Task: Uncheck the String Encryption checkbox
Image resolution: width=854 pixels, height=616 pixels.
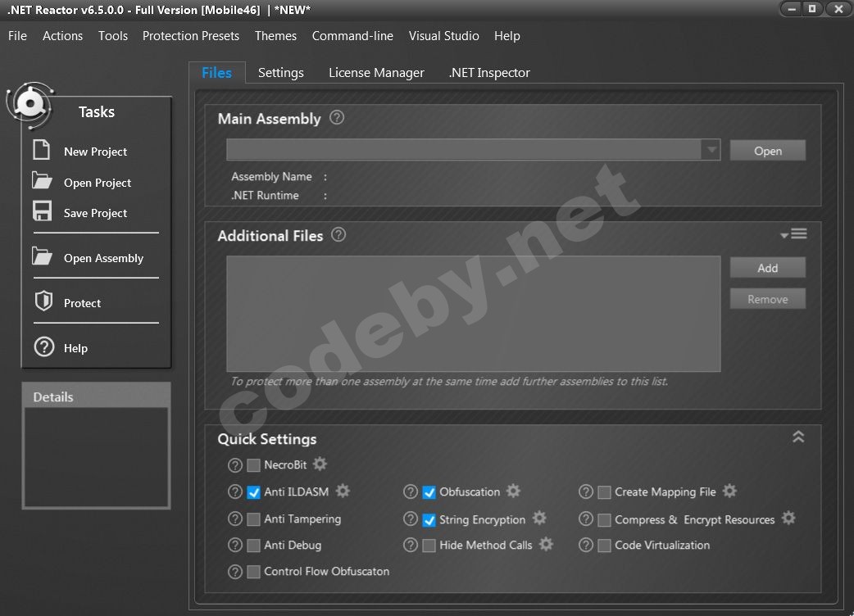Action: (429, 520)
